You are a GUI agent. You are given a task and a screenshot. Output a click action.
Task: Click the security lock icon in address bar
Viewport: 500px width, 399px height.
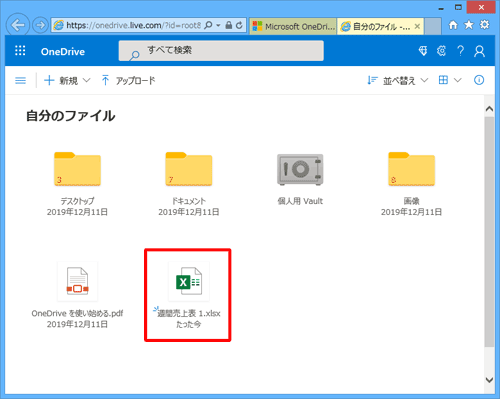tap(229, 25)
